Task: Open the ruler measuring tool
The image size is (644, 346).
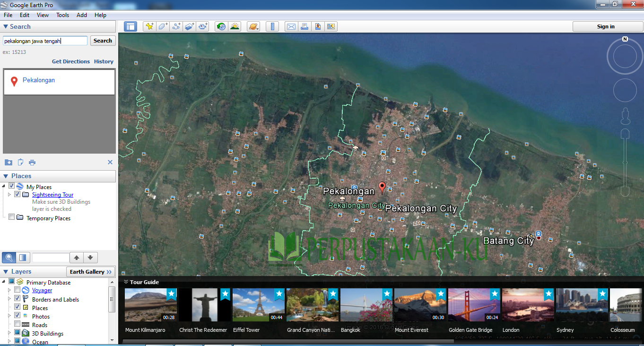Action: (x=272, y=26)
